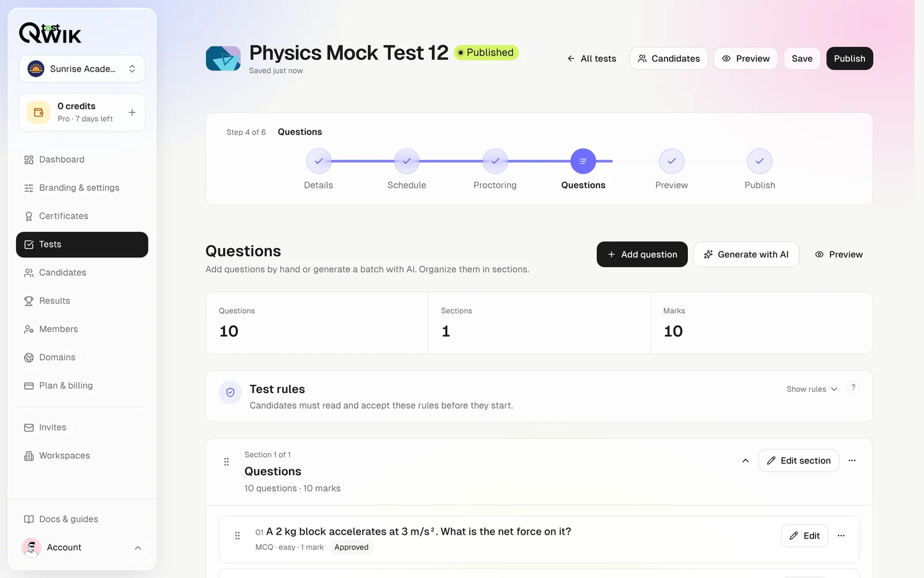Viewport: 924px width, 578px height.
Task: Click the Account avatar picture
Action: pyautogui.click(x=31, y=547)
